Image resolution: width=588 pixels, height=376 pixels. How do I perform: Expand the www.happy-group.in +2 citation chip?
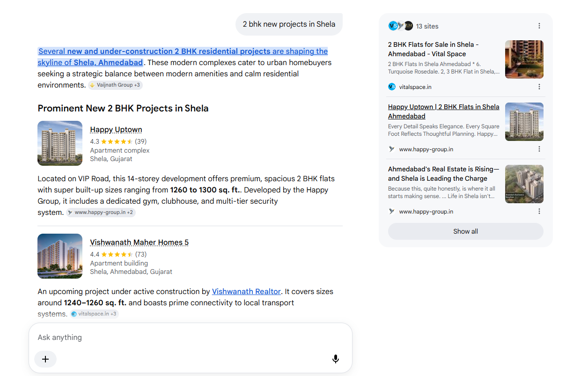[101, 213]
